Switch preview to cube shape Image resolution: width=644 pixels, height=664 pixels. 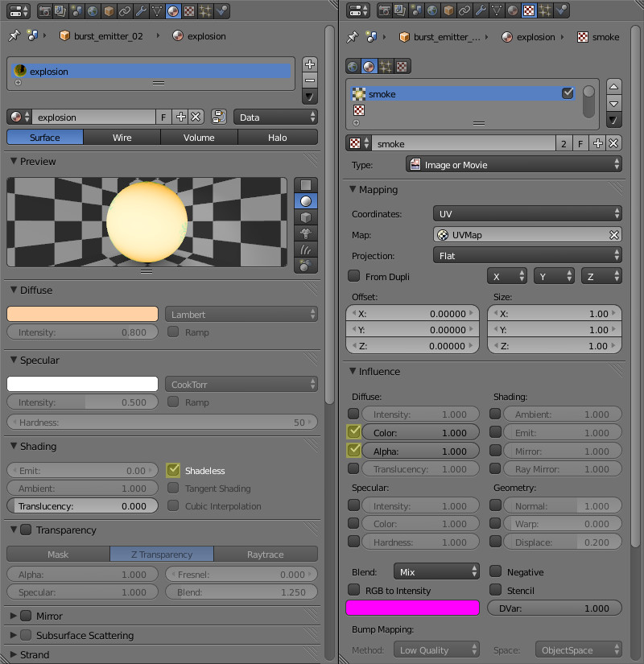click(306, 217)
